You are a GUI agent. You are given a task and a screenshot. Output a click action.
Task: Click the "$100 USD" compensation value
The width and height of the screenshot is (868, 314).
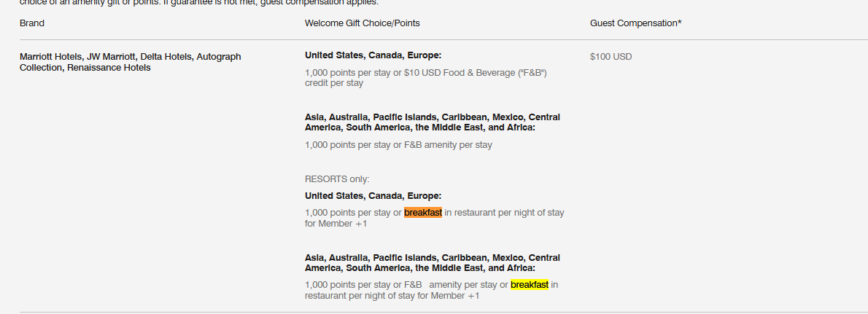(611, 57)
